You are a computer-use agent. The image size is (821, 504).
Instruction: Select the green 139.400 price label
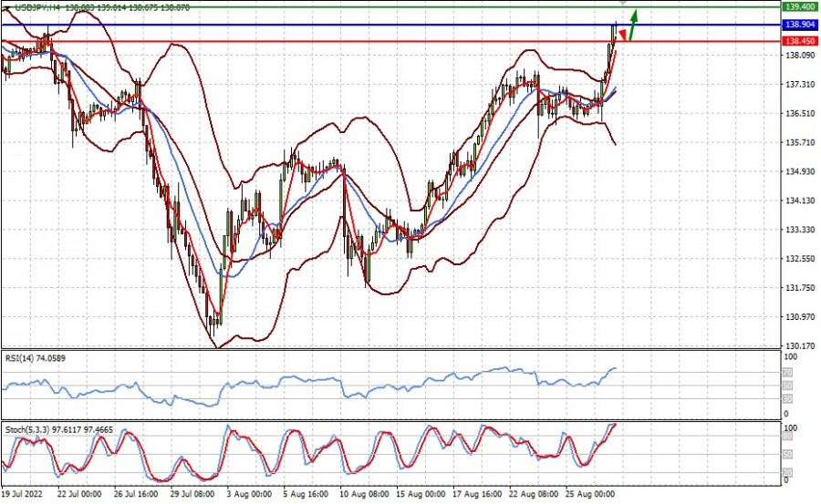[800, 6]
